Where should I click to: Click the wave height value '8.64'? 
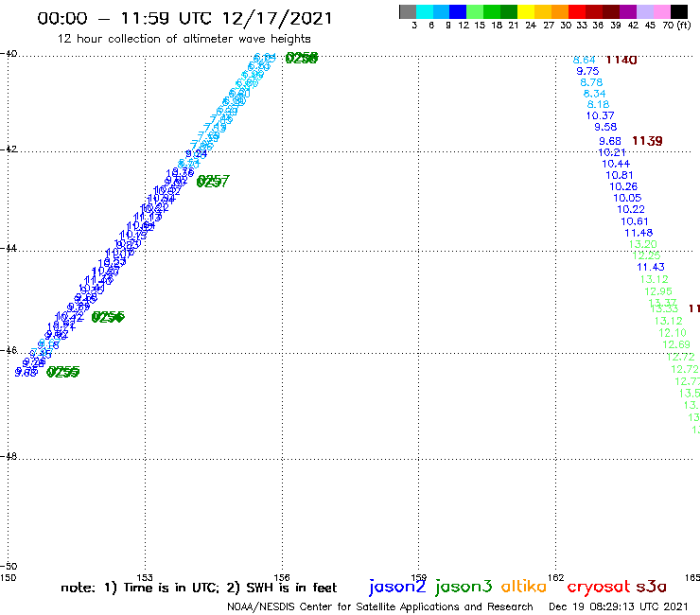point(585,60)
